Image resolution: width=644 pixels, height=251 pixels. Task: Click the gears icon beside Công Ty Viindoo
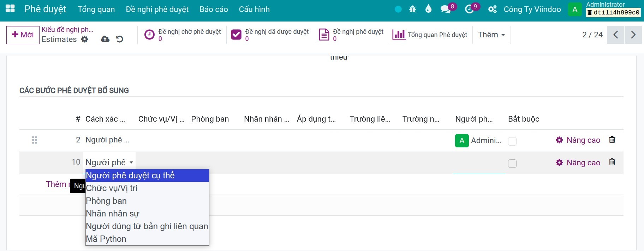(x=492, y=9)
